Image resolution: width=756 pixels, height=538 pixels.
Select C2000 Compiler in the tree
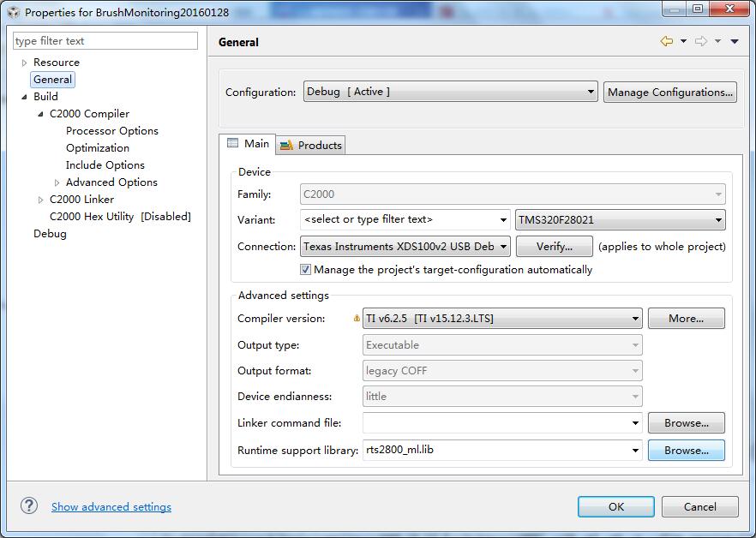pos(89,114)
